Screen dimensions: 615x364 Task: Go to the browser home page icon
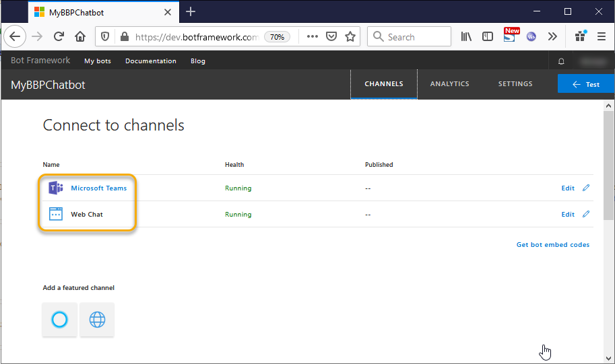(80, 37)
